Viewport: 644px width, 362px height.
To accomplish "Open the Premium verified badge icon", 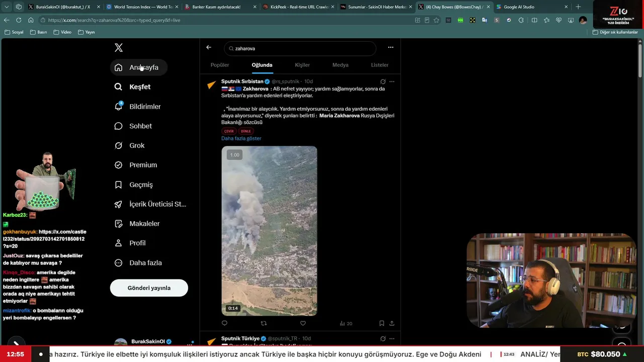I will click(118, 165).
